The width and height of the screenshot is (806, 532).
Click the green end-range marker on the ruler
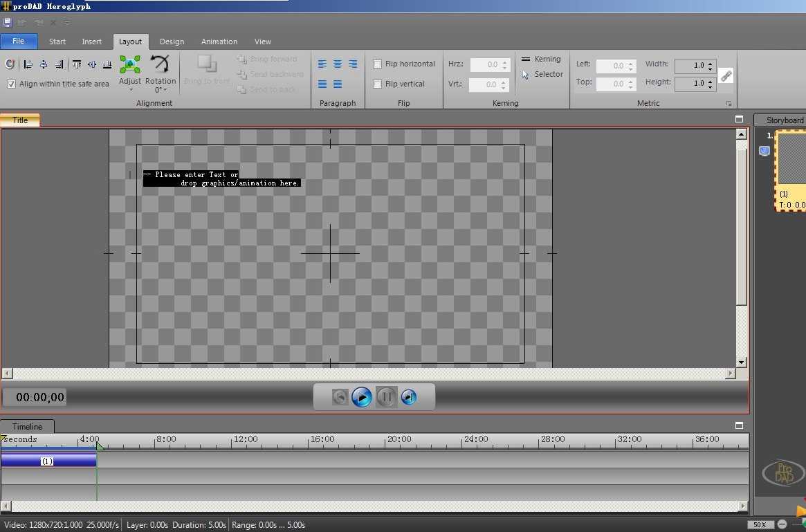coord(100,446)
